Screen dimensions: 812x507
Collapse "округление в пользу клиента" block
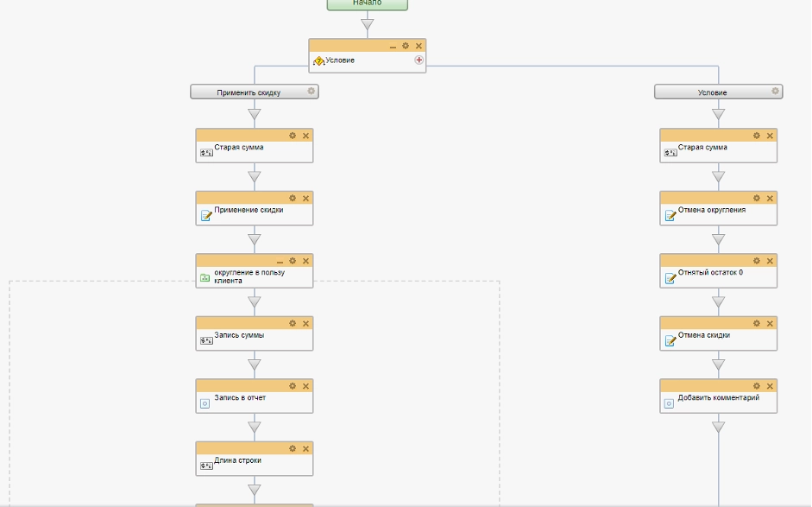tap(280, 261)
